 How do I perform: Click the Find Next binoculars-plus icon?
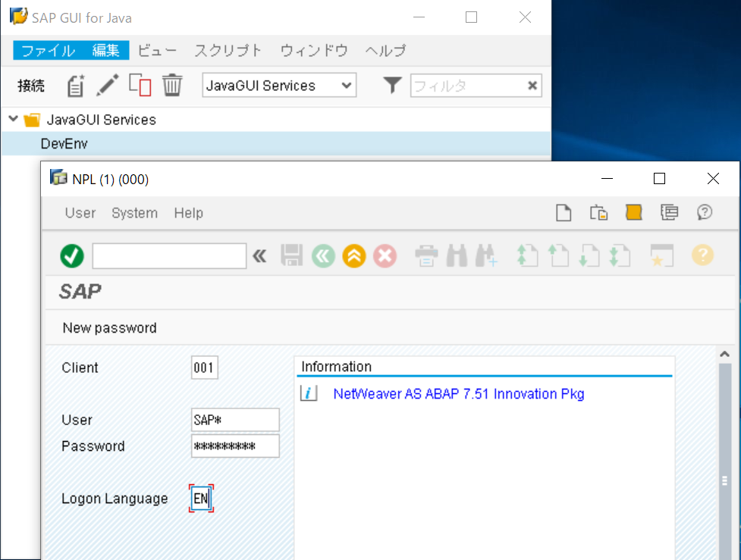486,255
